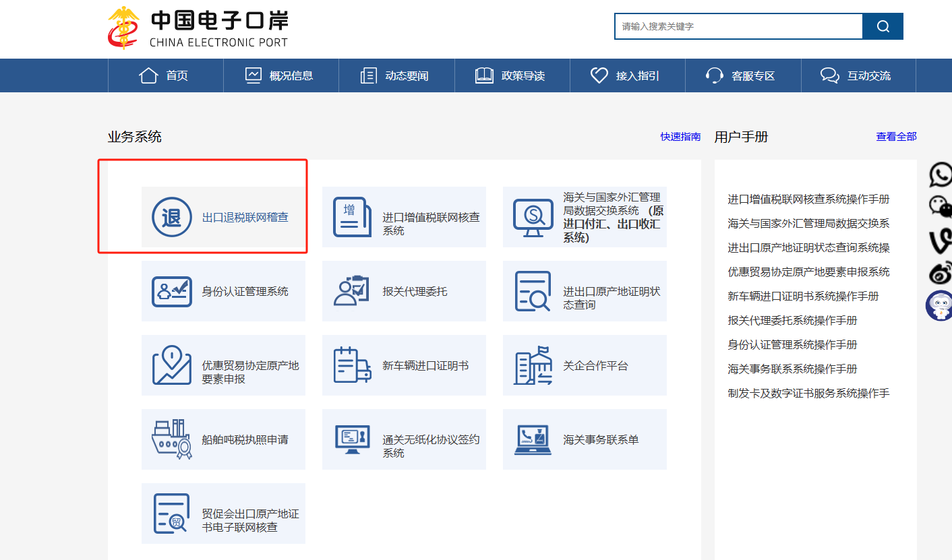Open the 动态要闻 navigation tab
952x560 pixels.
pyautogui.click(x=397, y=75)
